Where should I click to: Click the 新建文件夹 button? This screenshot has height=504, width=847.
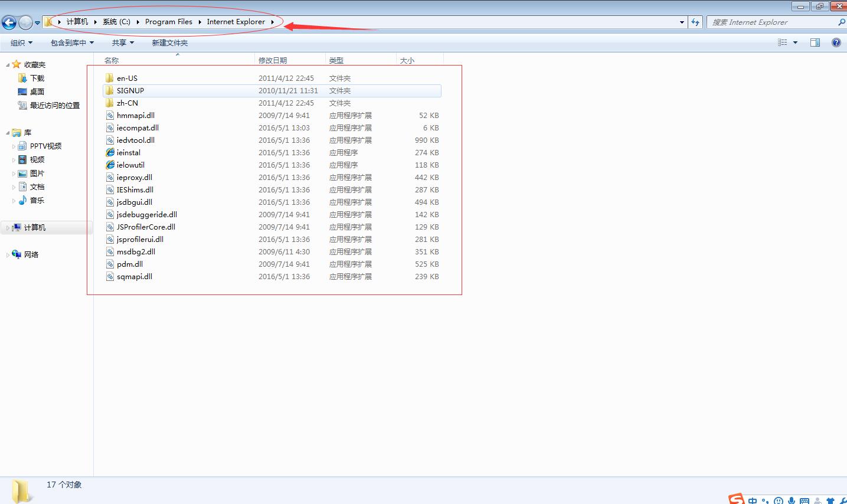[169, 42]
